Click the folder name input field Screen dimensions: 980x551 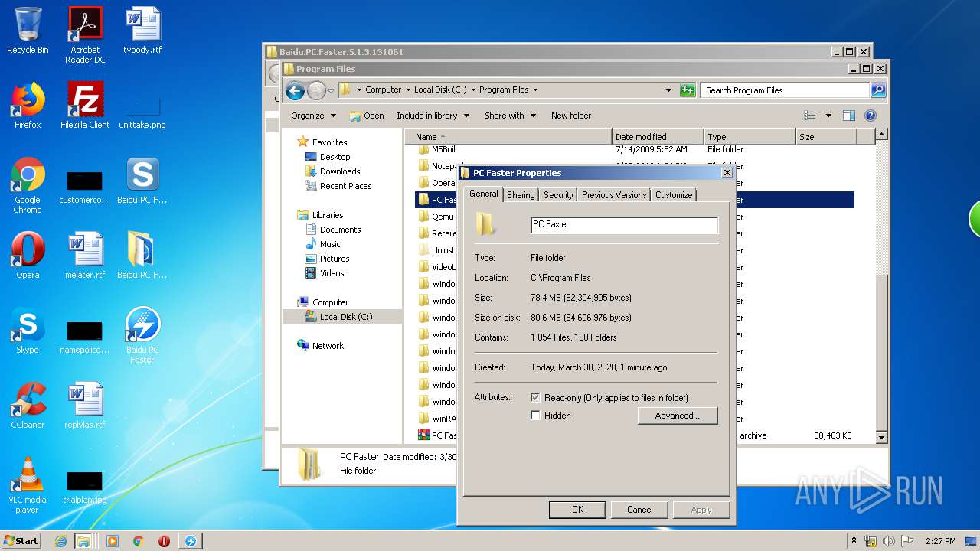click(625, 224)
